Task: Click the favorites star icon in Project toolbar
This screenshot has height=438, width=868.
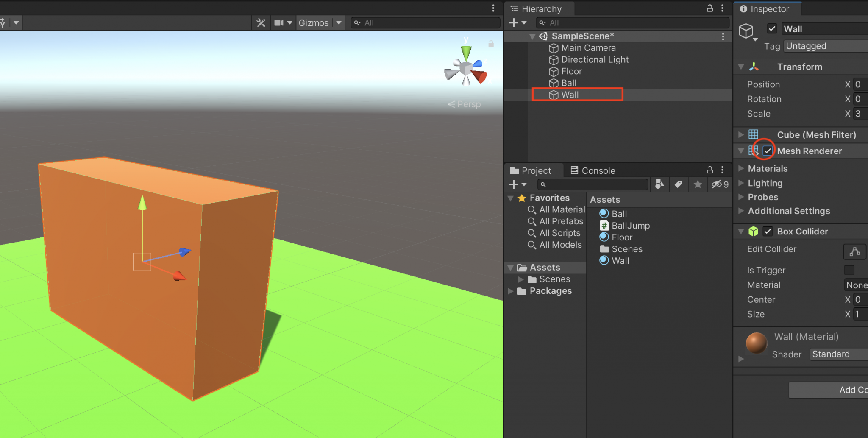Action: click(x=698, y=184)
